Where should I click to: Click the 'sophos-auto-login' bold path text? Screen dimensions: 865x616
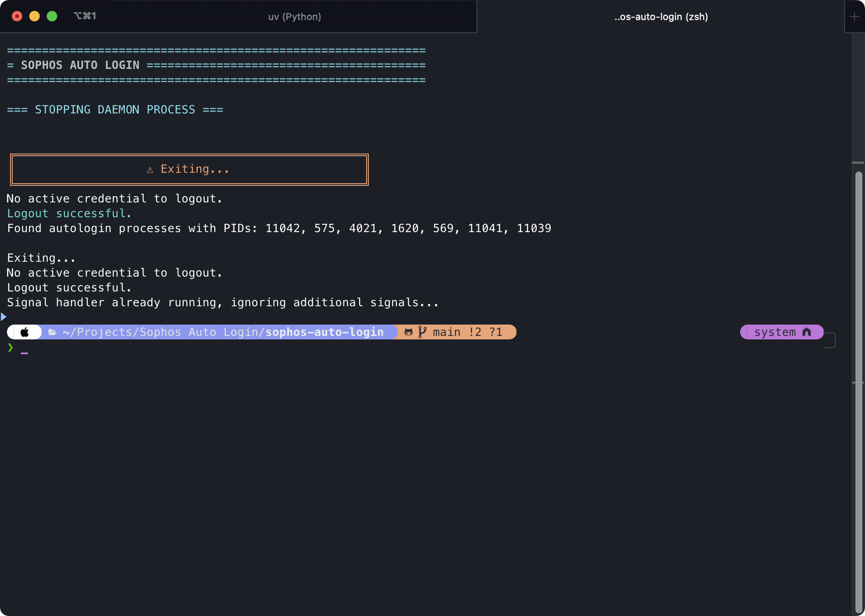[x=325, y=332]
